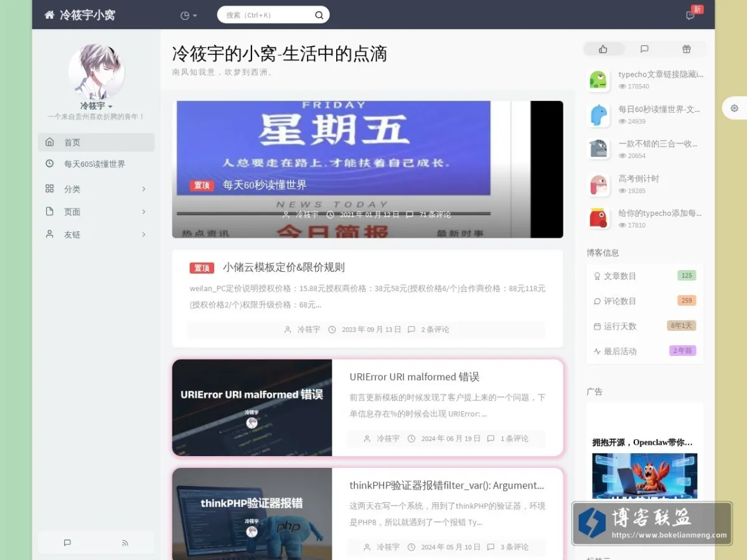Viewport: 747px width, 560px height.
Task: Click the thinkPHP验证器报错 cover thumbnail
Action: [x=252, y=514]
